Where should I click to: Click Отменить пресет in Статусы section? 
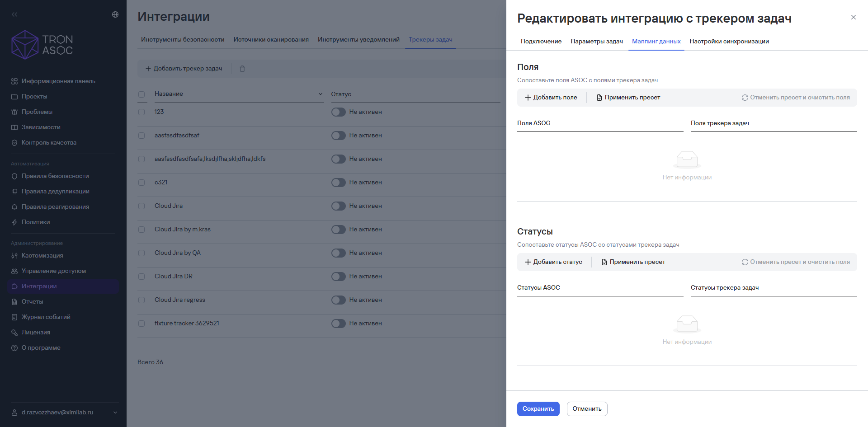coord(796,262)
